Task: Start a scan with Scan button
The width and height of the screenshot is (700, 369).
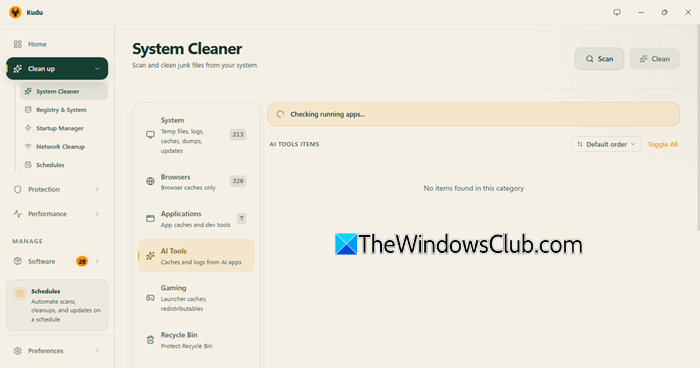Action: click(x=599, y=59)
